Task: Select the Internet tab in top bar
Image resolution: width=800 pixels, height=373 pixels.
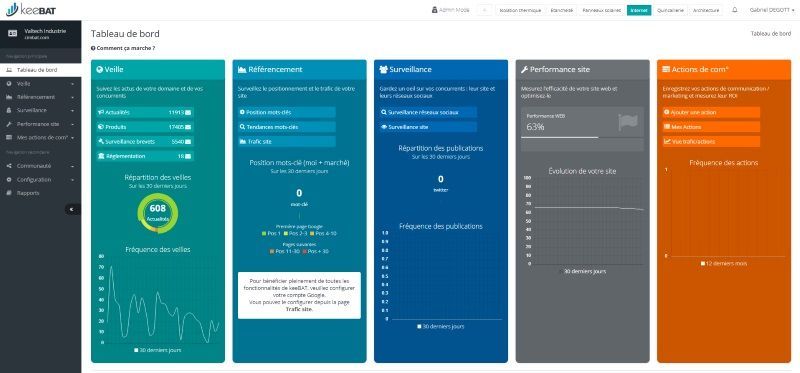Action: point(639,10)
